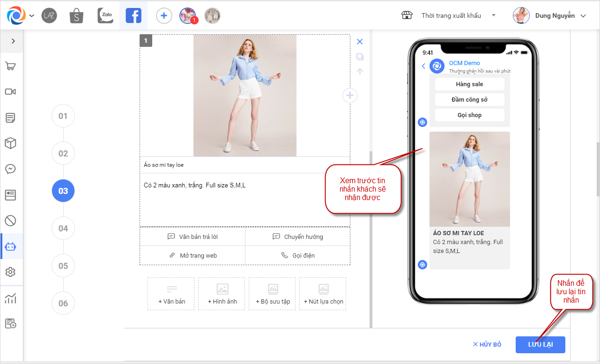This screenshot has height=364, width=600.
Task: Expand the left sidebar
Action: (x=13, y=41)
